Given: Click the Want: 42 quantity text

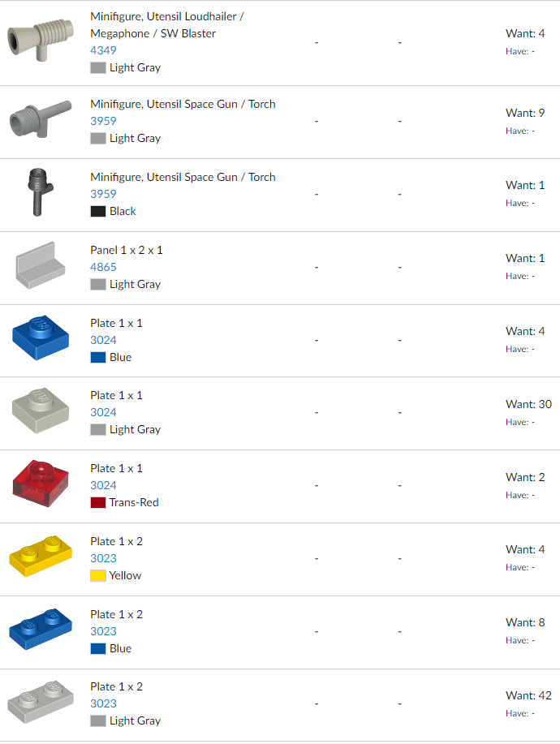Looking at the screenshot, I should [x=528, y=695].
